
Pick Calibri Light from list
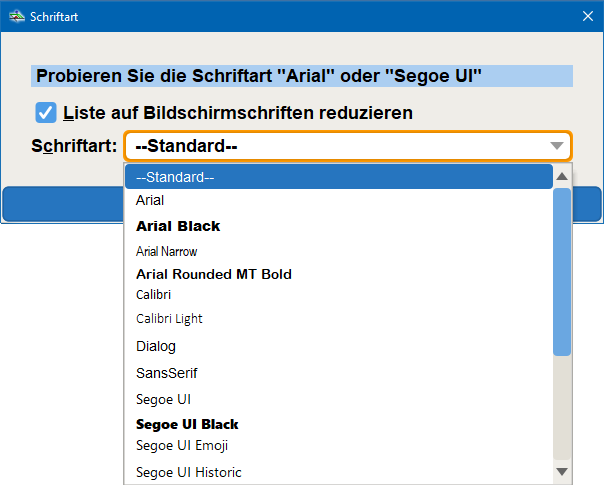click(338, 319)
